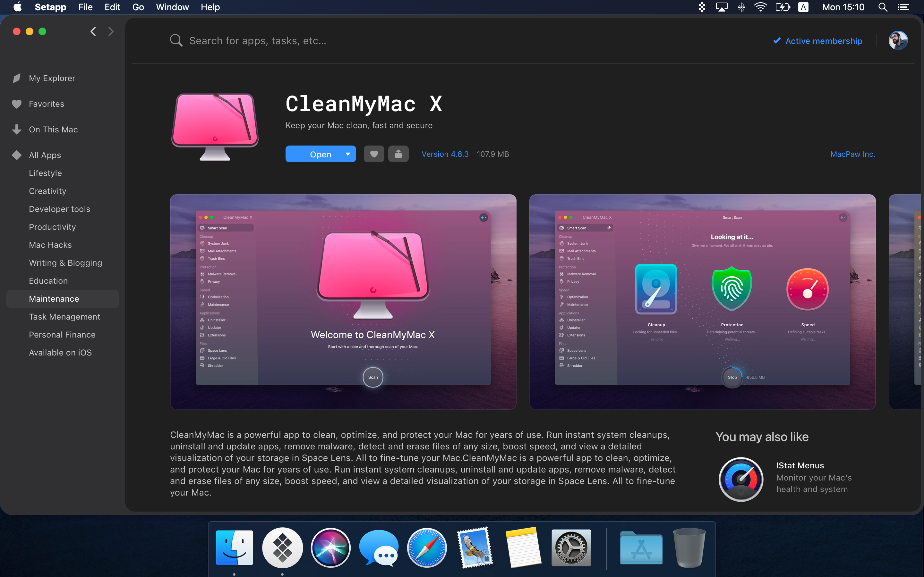Open the Smart Scan screenshot thumbnail
Image resolution: width=924 pixels, height=577 pixels.
pyautogui.click(x=702, y=301)
